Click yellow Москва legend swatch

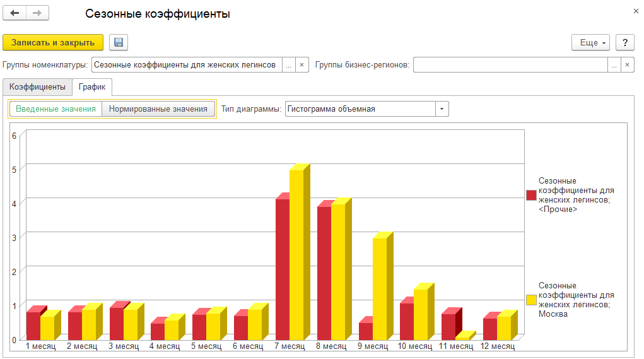tap(531, 300)
